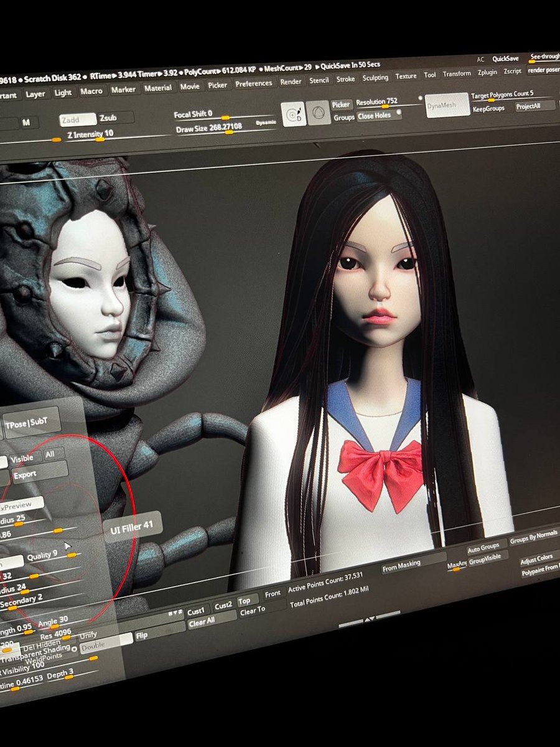Click the sculptris-style brush icon beside Dynamic
The width and height of the screenshot is (560, 747).
coord(292,114)
